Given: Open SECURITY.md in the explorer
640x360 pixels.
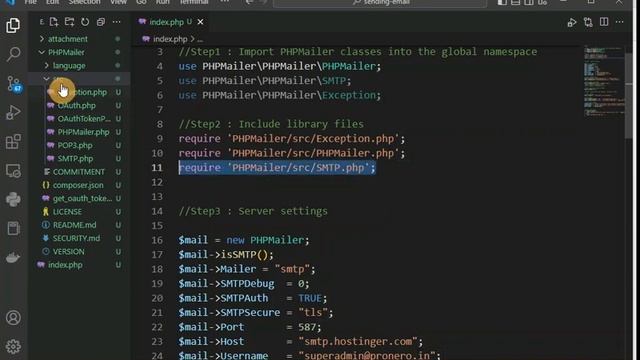Looking at the screenshot, I should 76,238.
